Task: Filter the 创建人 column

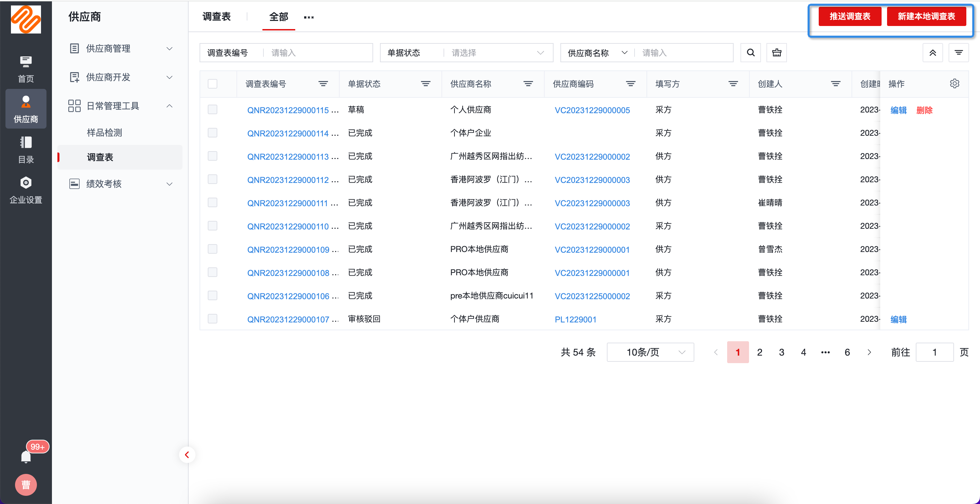Action: 835,84
